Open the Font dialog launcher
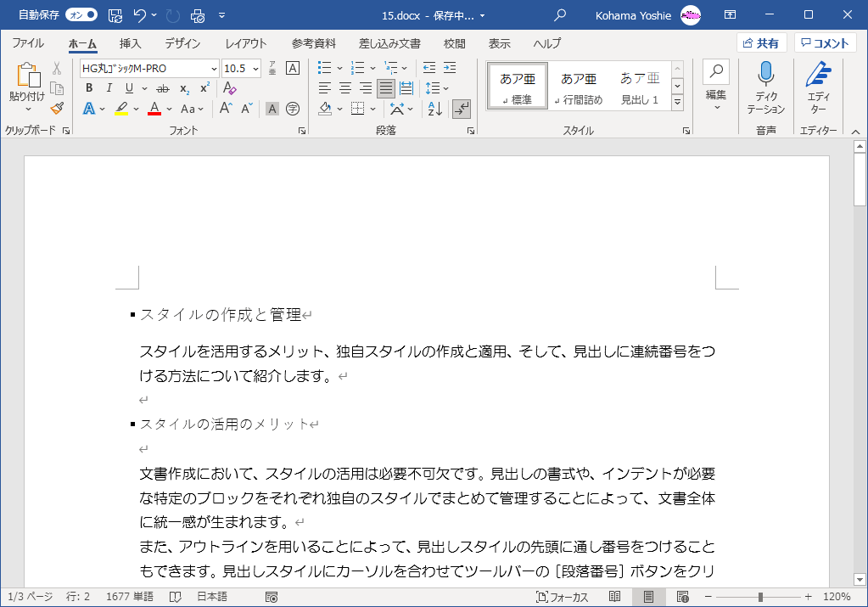Image resolution: width=868 pixels, height=607 pixels. pyautogui.click(x=302, y=131)
